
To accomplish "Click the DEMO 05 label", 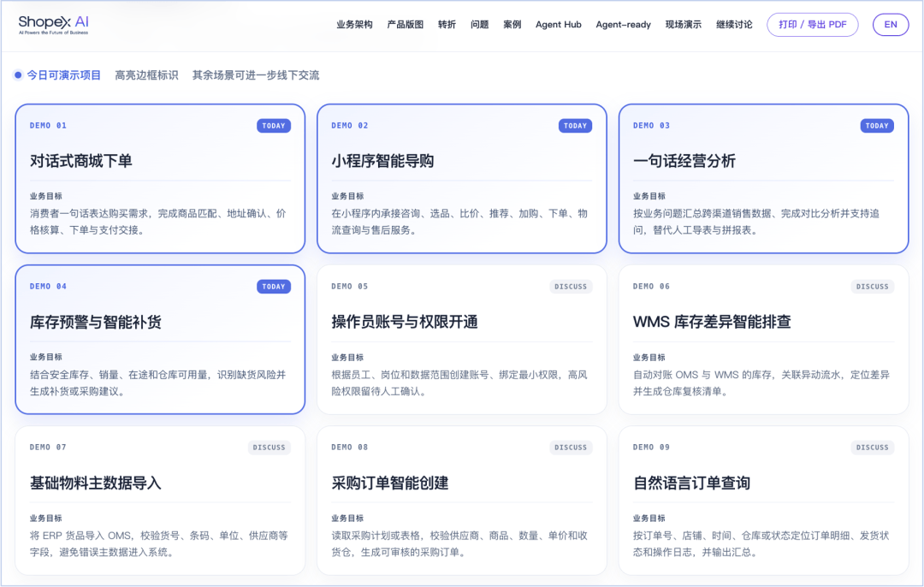I will point(350,287).
